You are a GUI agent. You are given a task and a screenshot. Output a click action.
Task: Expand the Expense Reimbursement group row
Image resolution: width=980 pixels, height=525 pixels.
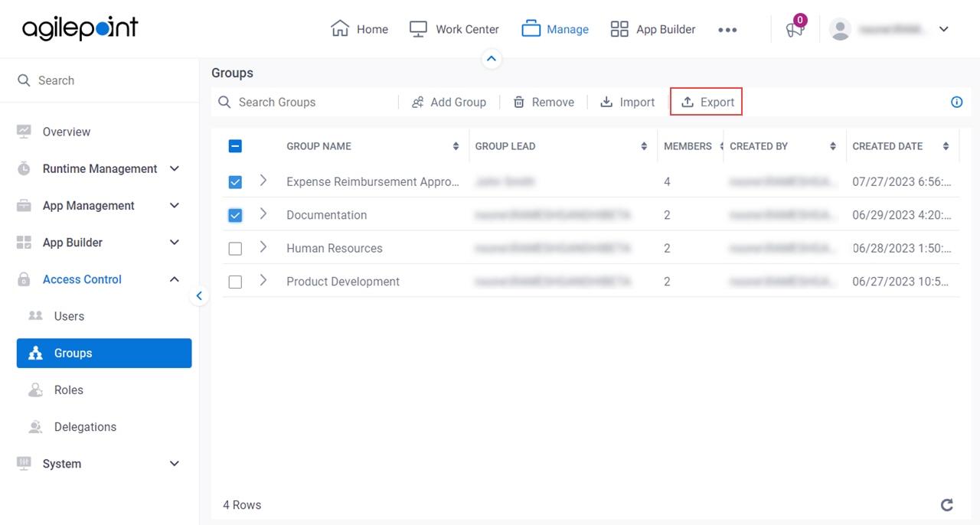[263, 181]
